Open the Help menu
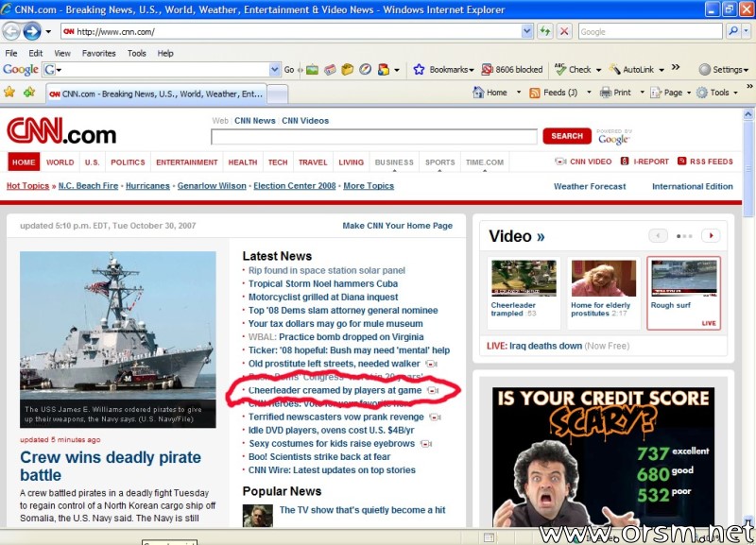The image size is (756, 545). [x=165, y=53]
